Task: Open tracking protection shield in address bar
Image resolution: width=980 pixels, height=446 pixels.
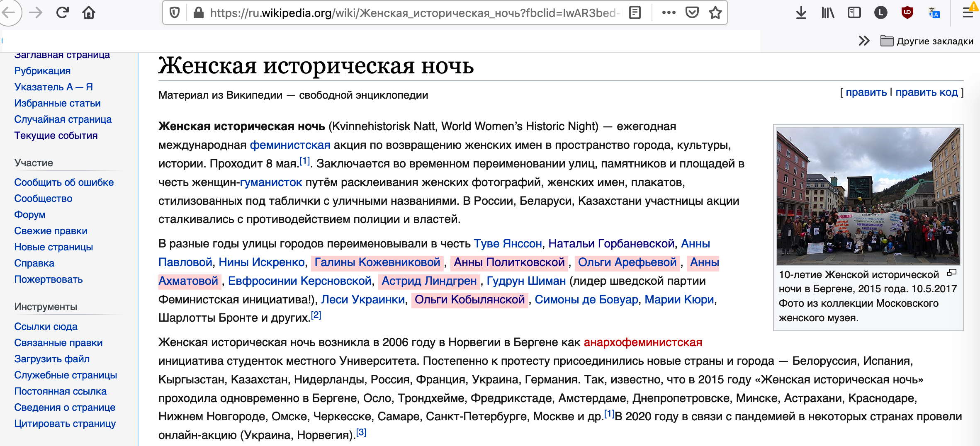Action: tap(175, 13)
